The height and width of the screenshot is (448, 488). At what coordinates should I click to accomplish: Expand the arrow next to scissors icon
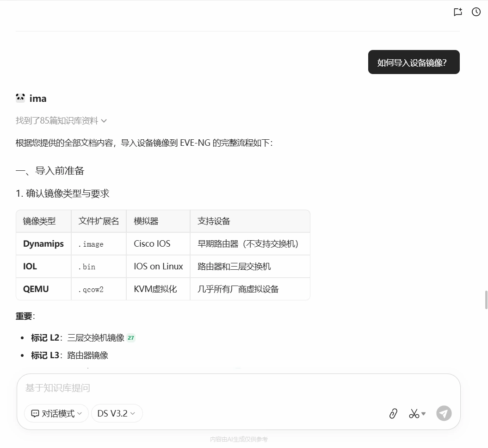point(424,413)
